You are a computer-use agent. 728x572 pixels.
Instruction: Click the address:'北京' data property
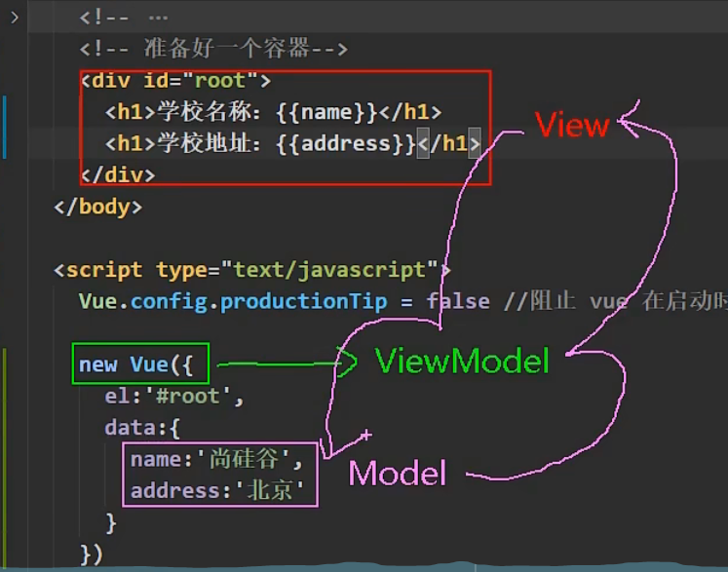pyautogui.click(x=223, y=490)
